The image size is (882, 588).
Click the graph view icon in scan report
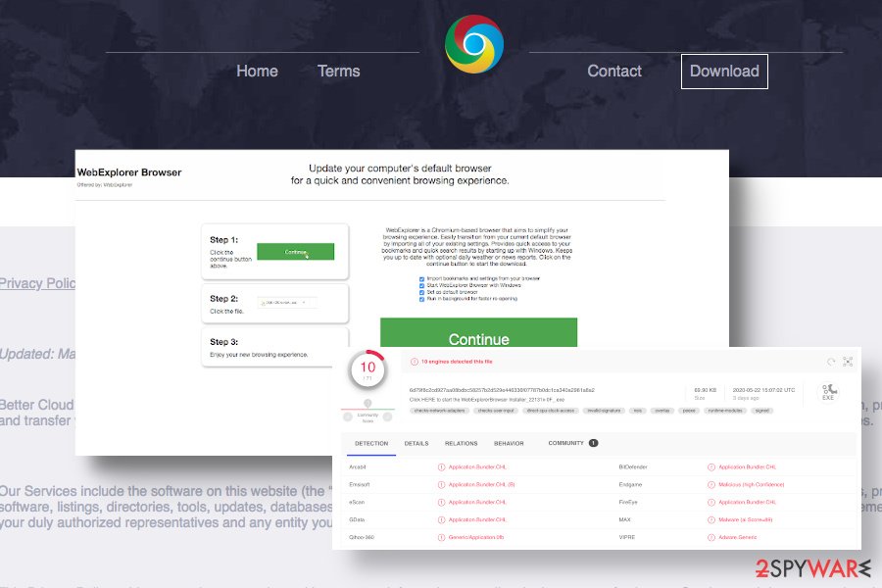(x=848, y=362)
